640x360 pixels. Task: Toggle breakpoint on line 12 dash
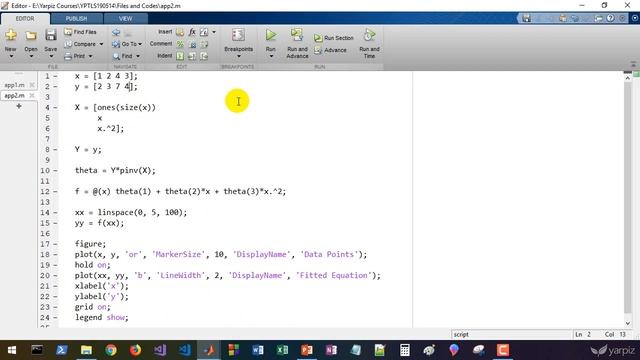55,191
